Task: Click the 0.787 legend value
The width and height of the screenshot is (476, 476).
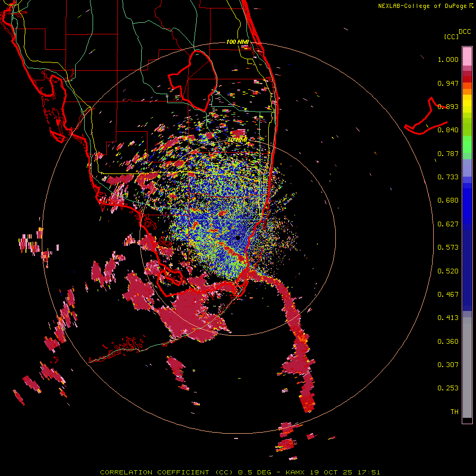Action: pos(448,153)
